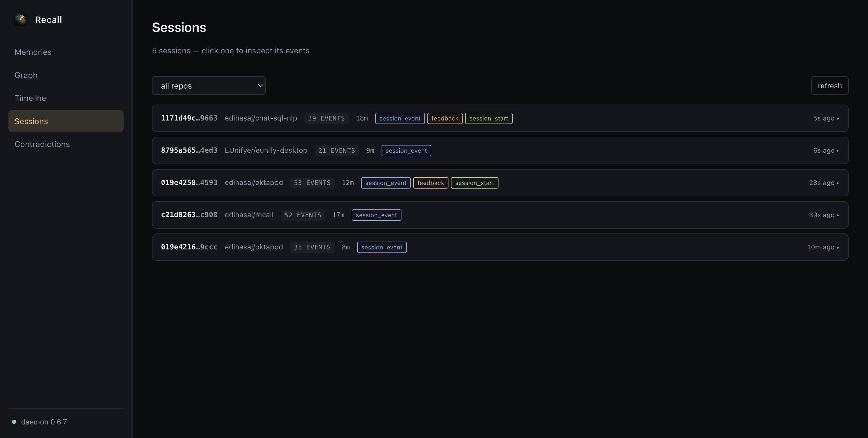Expand the row arrow next to 6s ago
Viewport: 868px width, 438px height.
838,151
